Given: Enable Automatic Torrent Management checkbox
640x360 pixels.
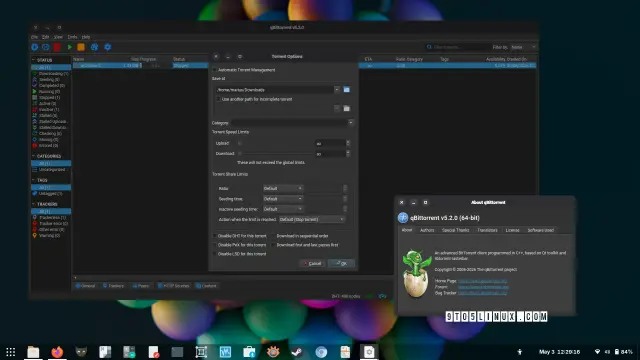Looking at the screenshot, I should click(x=214, y=70).
